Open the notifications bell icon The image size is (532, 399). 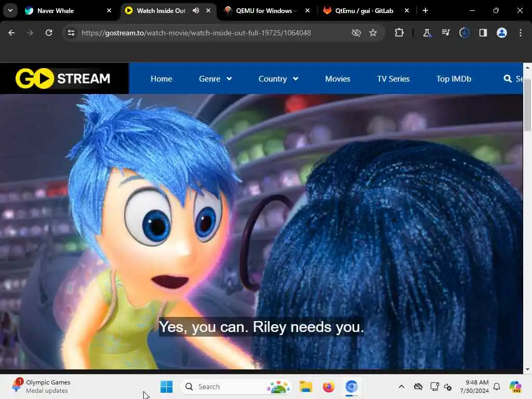coord(497,387)
